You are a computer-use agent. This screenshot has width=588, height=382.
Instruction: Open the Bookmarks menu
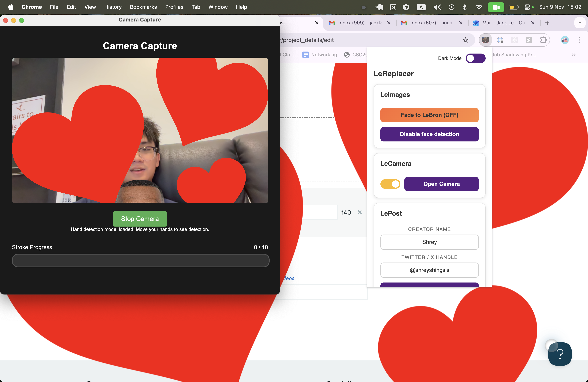pos(143,7)
